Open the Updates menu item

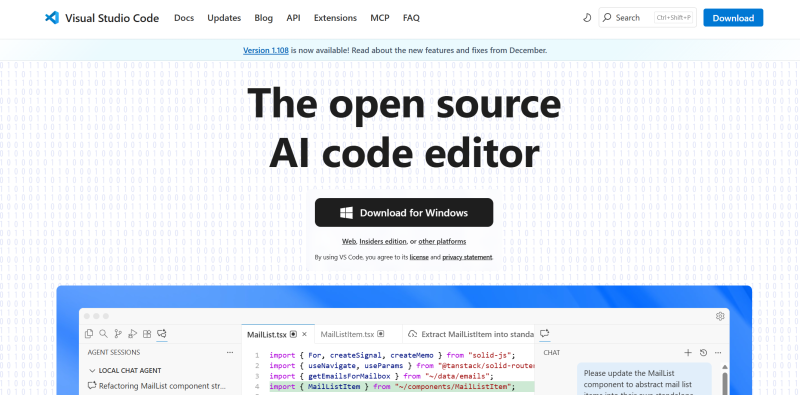coord(224,18)
